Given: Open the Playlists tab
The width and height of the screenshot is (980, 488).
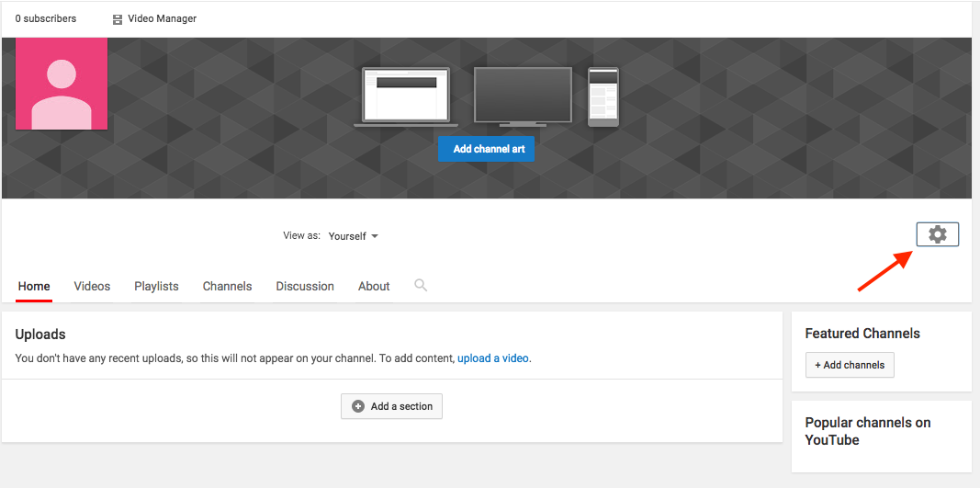Looking at the screenshot, I should [156, 287].
